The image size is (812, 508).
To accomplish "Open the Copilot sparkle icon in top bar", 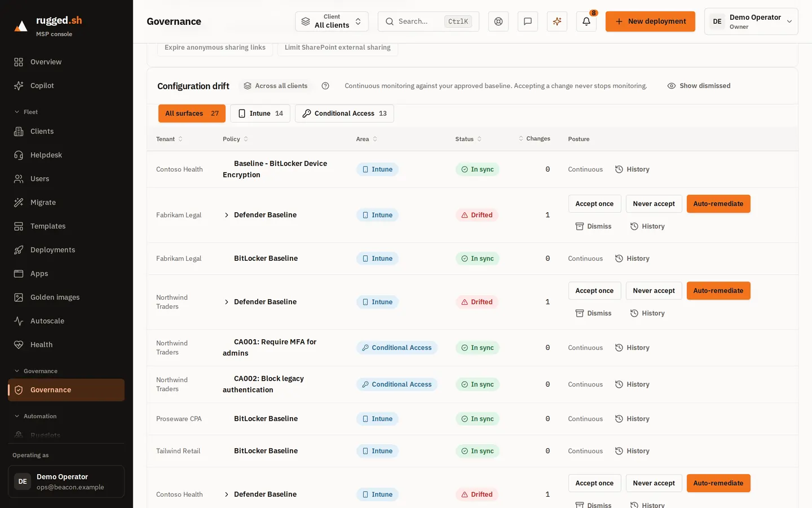I will click(x=557, y=21).
